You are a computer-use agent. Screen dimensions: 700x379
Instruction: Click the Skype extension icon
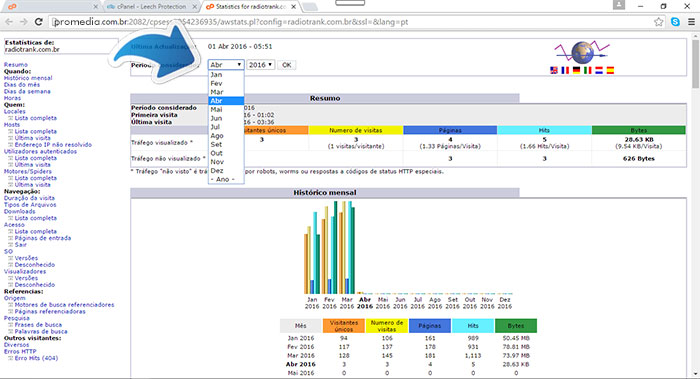click(675, 22)
